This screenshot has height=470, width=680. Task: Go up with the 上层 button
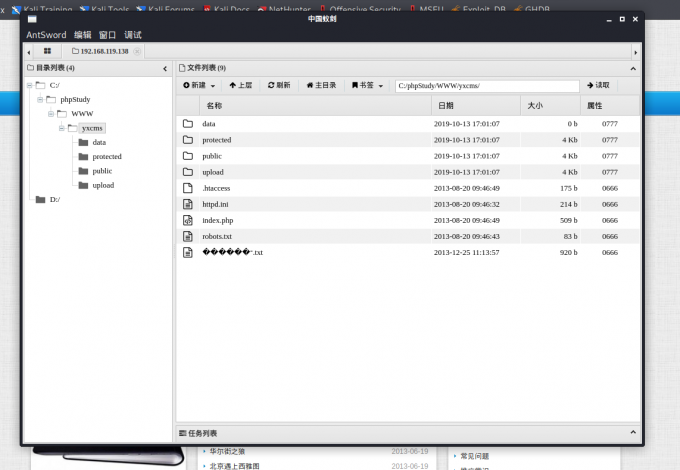pyautogui.click(x=241, y=85)
